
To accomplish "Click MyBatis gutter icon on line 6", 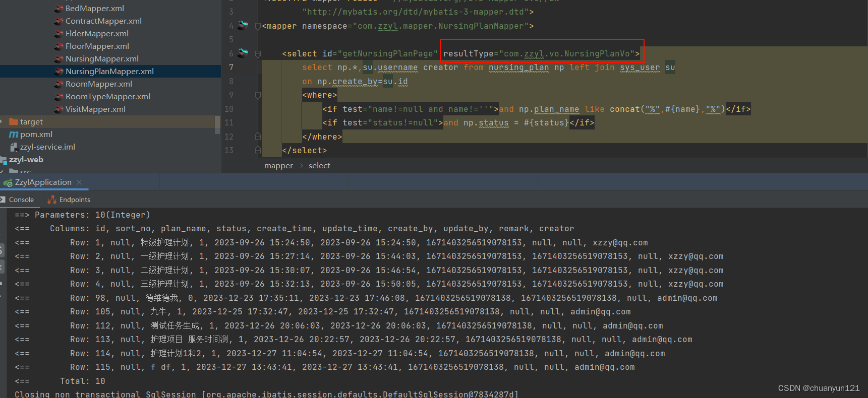I will pyautogui.click(x=243, y=52).
